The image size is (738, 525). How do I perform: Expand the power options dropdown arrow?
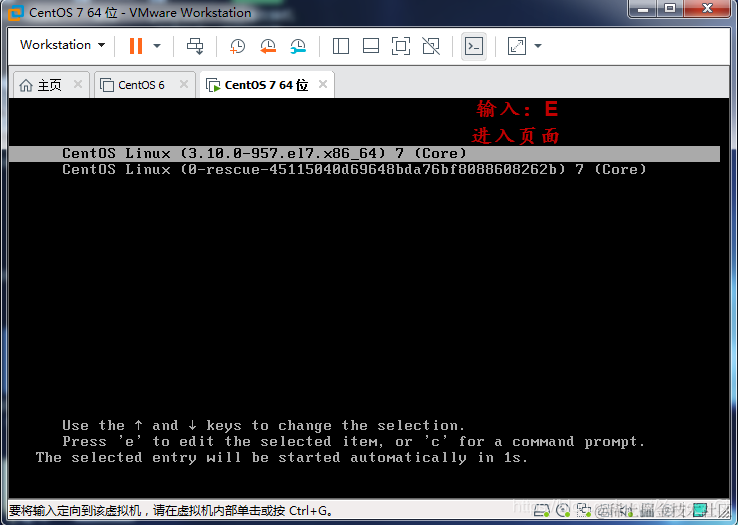pos(157,46)
